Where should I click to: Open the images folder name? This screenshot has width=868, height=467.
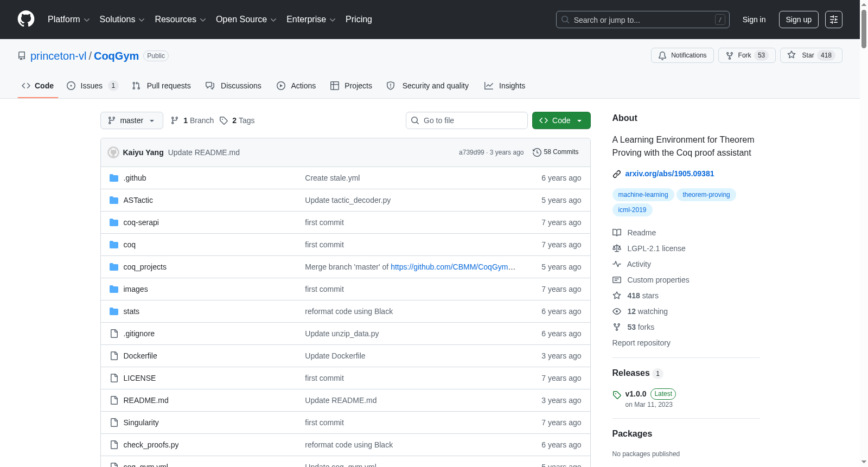point(136,289)
